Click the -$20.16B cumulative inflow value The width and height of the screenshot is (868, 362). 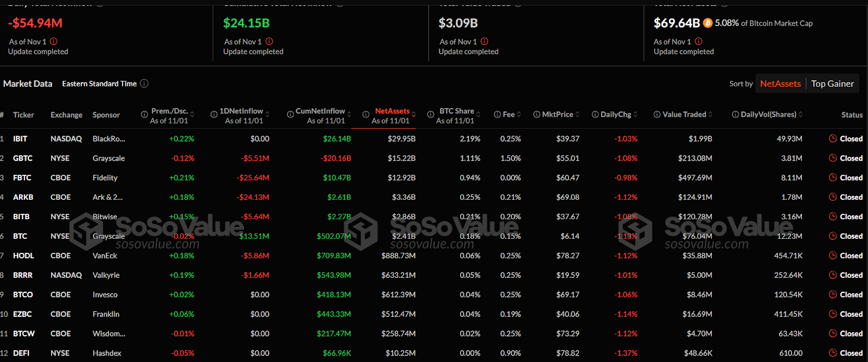[336, 158]
